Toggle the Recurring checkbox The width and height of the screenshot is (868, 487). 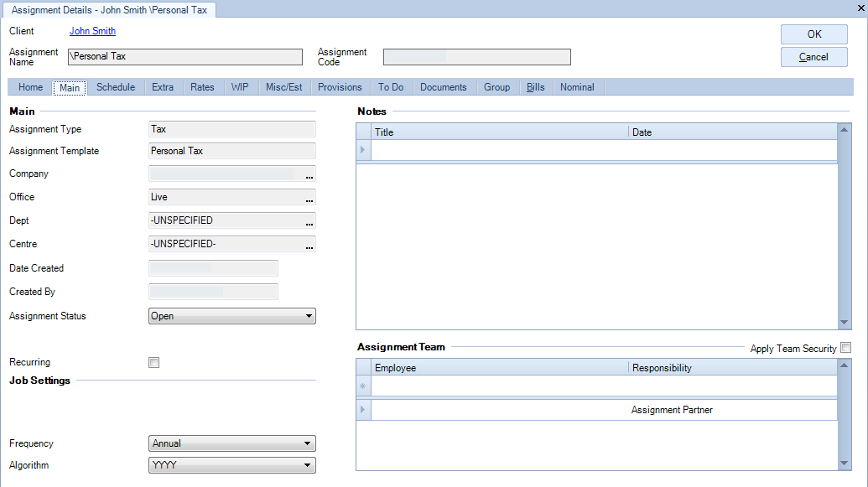tap(154, 362)
